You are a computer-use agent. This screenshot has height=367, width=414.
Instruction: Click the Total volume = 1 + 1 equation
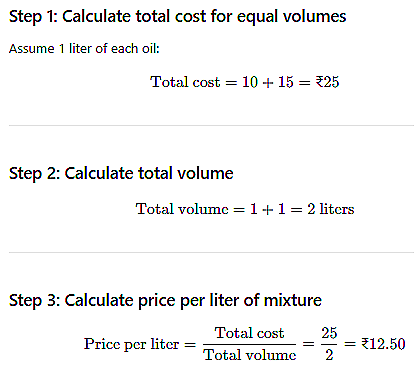coord(245,209)
